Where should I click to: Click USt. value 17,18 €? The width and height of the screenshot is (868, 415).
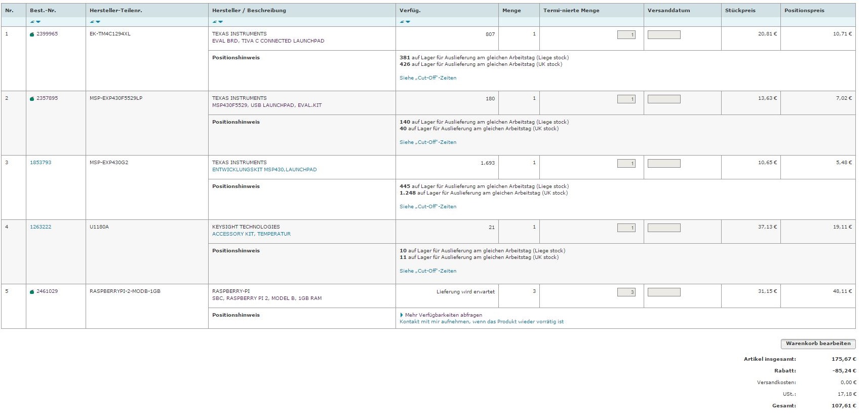pyautogui.click(x=847, y=394)
